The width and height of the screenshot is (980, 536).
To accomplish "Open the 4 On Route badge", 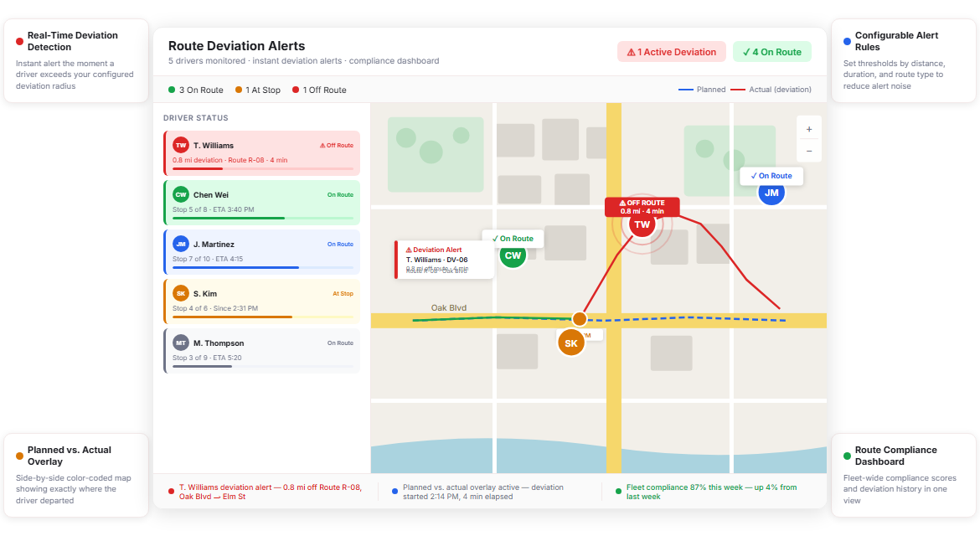I will coord(772,52).
